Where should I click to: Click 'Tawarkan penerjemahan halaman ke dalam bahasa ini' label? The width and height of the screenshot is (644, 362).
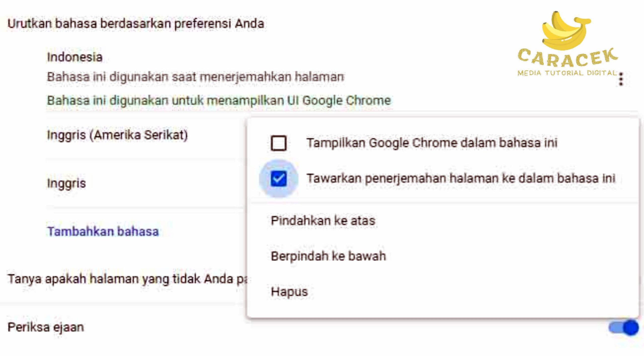pyautogui.click(x=461, y=178)
